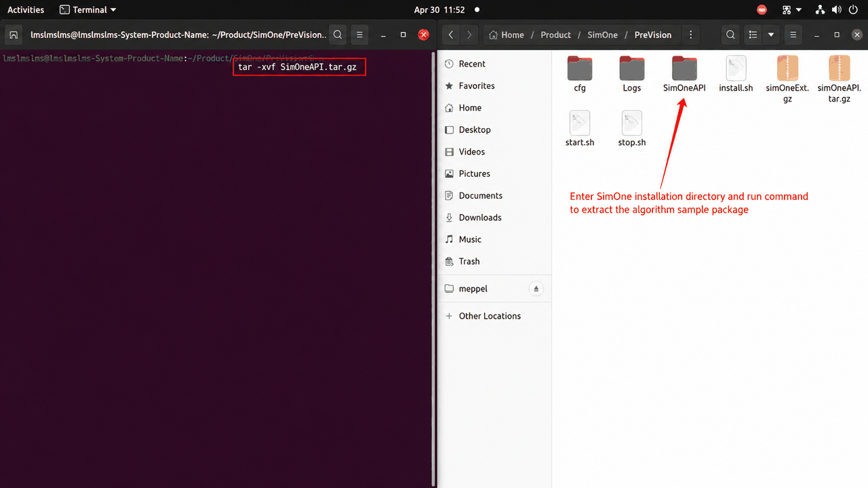Open Favorites in sidebar
This screenshot has height=488, width=868.
(x=494, y=86)
